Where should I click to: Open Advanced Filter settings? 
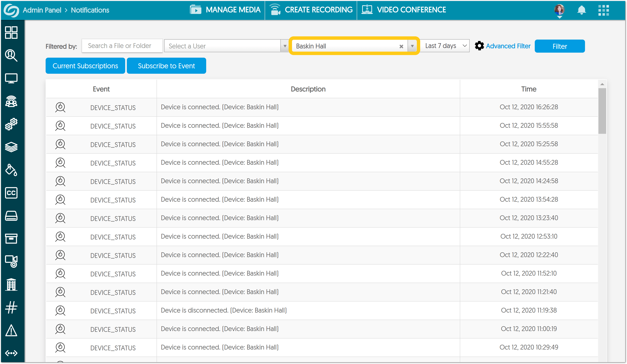tap(508, 46)
